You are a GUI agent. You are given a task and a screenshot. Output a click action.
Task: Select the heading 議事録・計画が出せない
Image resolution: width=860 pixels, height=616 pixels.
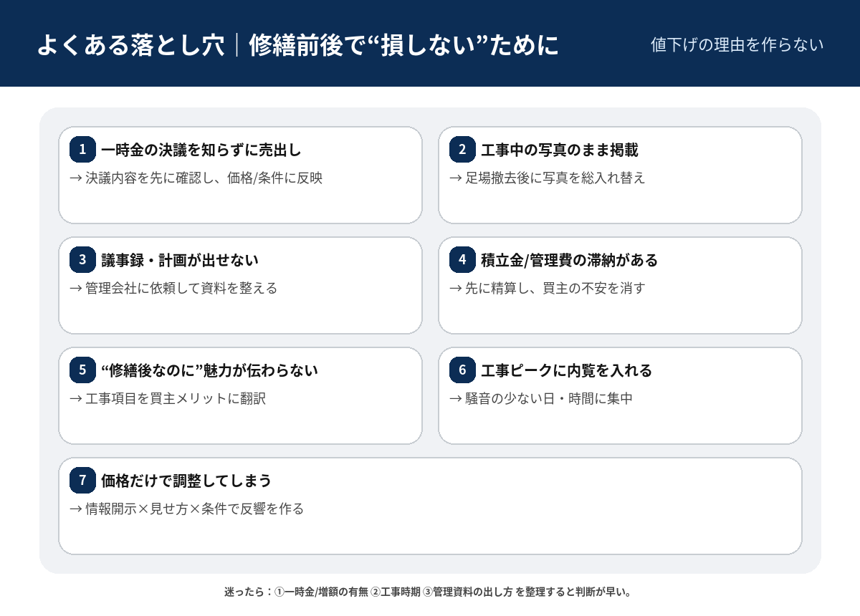[180, 261]
